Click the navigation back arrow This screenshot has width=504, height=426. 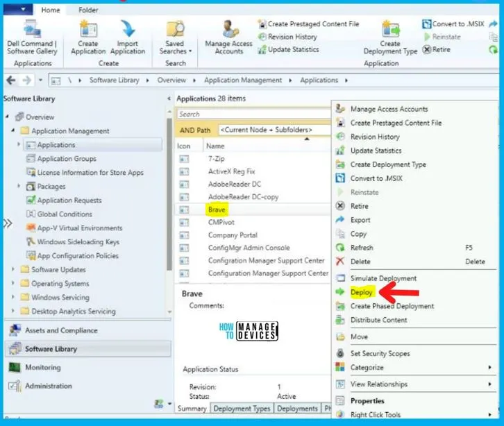coord(8,80)
